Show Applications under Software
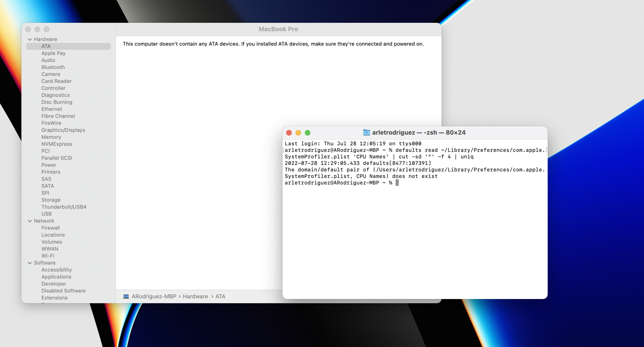Image resolution: width=644 pixels, height=347 pixels. 56,277
